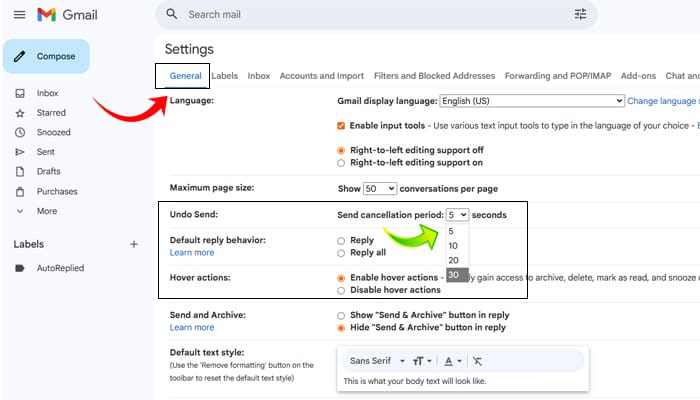The image size is (700, 400).
Task: Select Enable hover actions
Action: 341,278
